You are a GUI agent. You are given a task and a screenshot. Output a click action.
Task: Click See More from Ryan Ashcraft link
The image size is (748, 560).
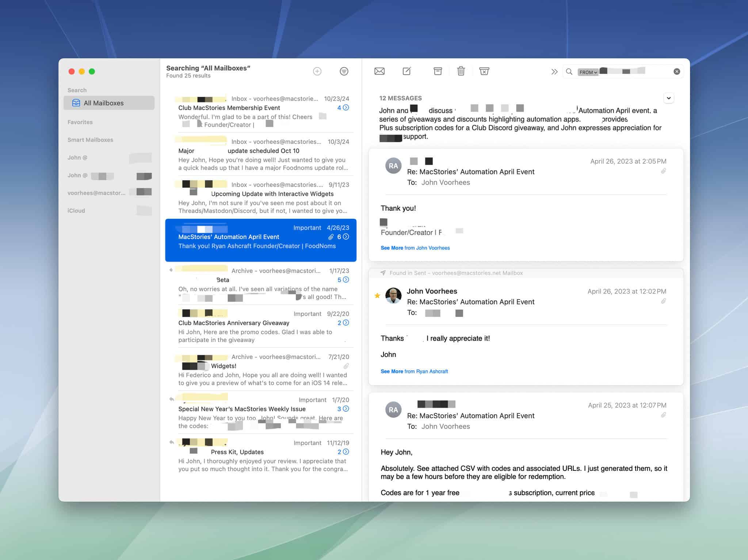coord(414,372)
